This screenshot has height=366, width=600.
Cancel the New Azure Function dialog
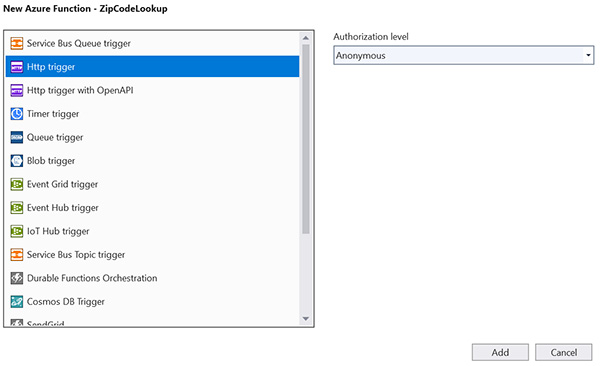click(x=563, y=352)
